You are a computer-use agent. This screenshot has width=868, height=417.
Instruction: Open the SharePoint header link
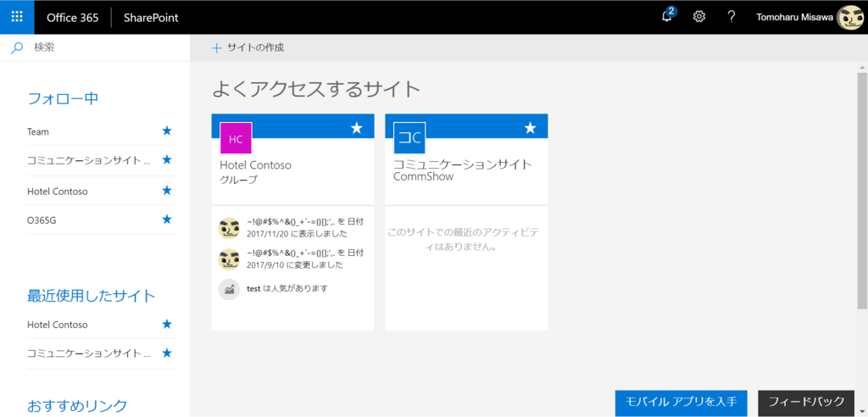(x=151, y=17)
